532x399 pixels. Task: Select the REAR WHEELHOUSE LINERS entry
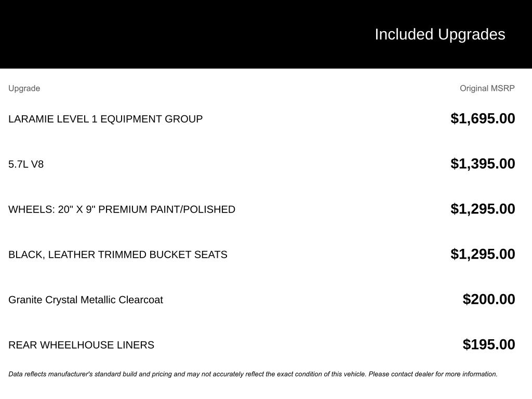tap(81, 345)
